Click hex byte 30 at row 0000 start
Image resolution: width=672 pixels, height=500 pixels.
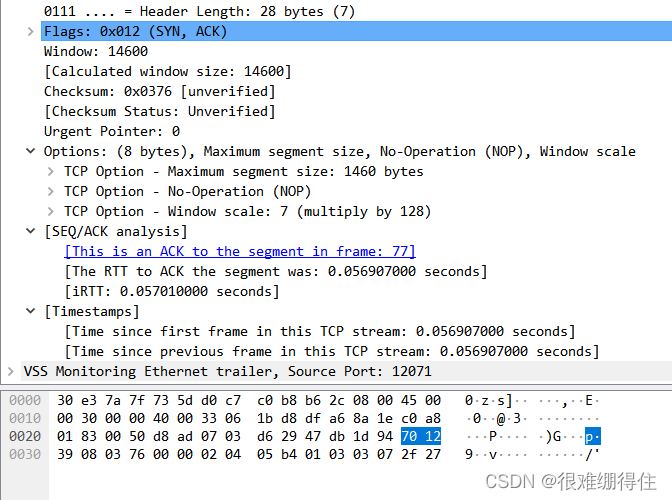[x=65, y=400]
